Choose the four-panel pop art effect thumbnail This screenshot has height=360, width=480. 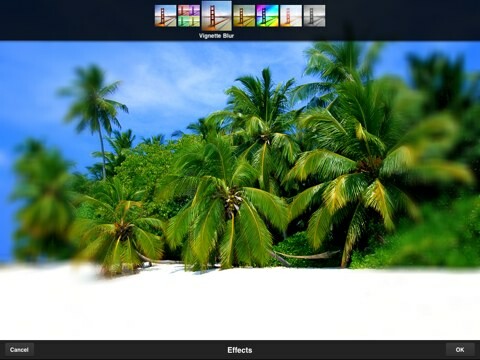(189, 16)
